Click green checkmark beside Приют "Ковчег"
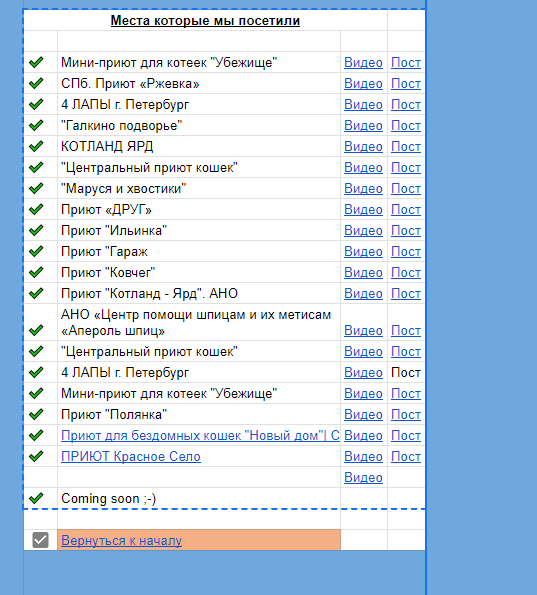 pos(36,272)
